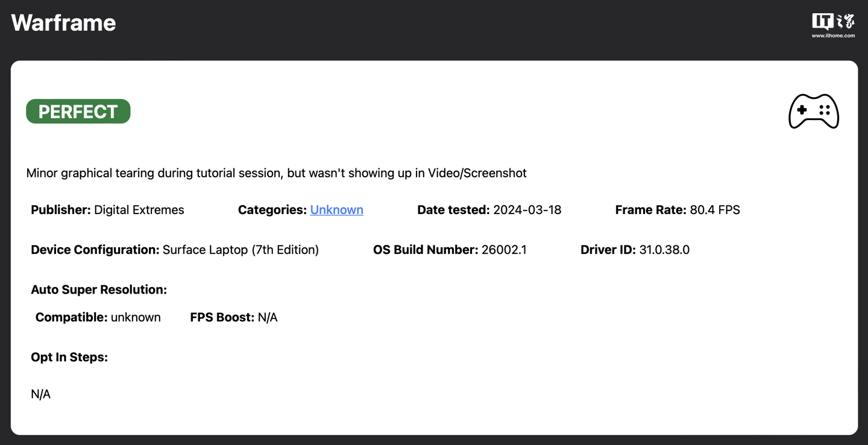Click the game controller icon
The width and height of the screenshot is (868, 445).
click(x=813, y=112)
